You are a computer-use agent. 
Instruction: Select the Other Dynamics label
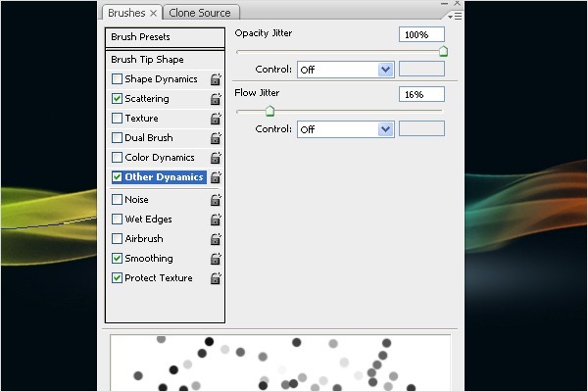164,177
